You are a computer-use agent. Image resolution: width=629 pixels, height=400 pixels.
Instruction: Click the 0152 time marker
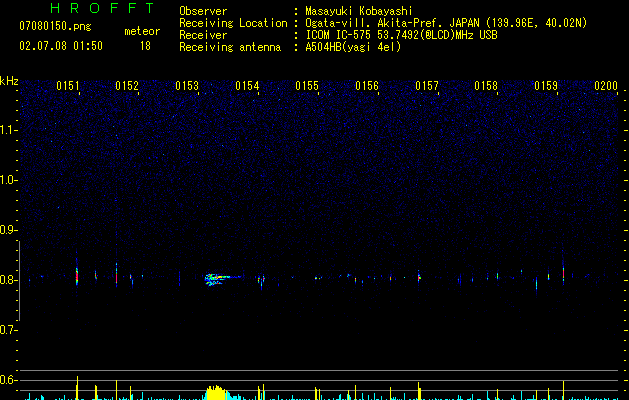pyautogui.click(x=127, y=86)
